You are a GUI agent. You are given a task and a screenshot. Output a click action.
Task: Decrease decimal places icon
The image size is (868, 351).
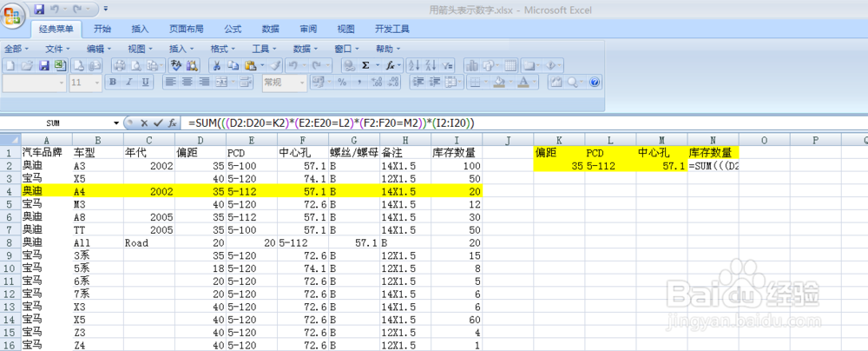(x=393, y=83)
